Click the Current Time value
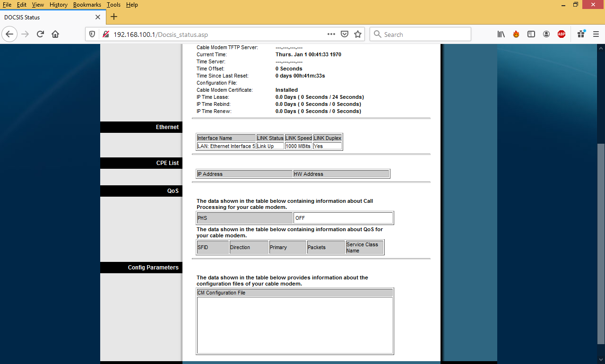This screenshot has height=364, width=605. click(x=308, y=54)
